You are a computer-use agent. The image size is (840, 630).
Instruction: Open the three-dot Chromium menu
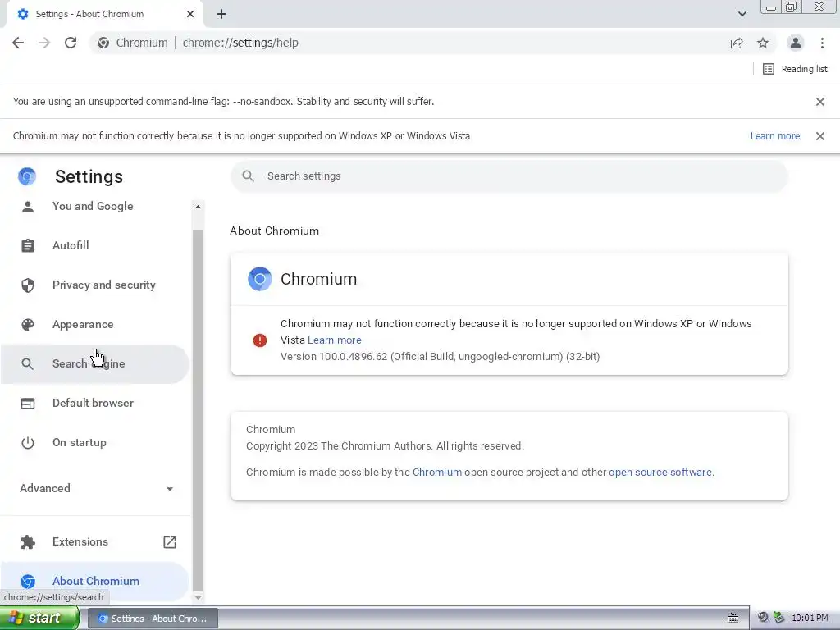coord(822,43)
